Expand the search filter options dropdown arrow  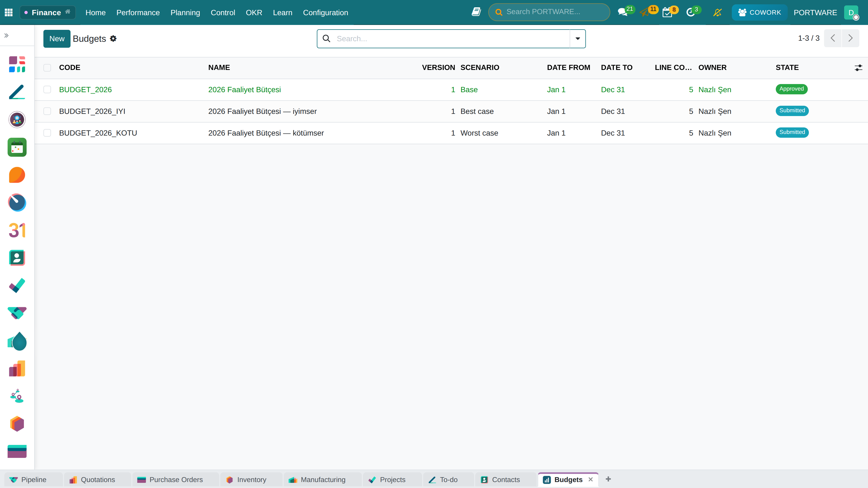click(577, 39)
